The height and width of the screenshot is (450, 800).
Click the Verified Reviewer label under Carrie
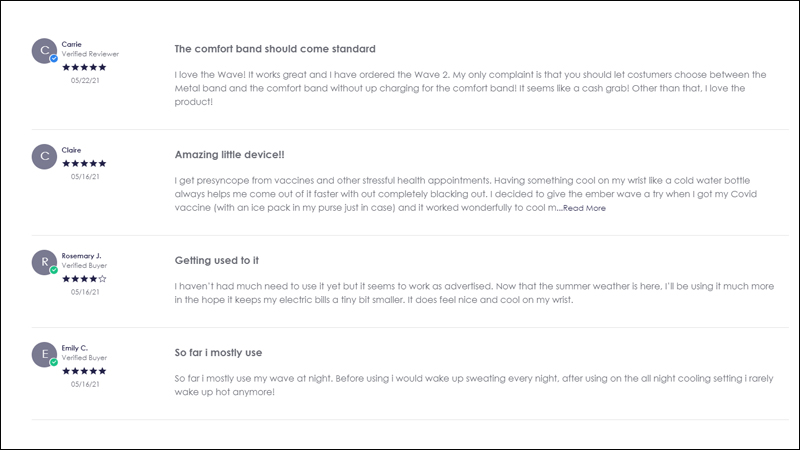pos(90,54)
